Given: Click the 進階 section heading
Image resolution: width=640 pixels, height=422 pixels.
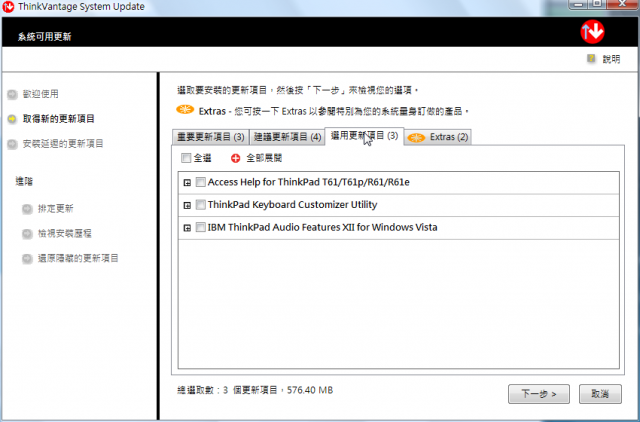Looking at the screenshot, I should coord(24,181).
